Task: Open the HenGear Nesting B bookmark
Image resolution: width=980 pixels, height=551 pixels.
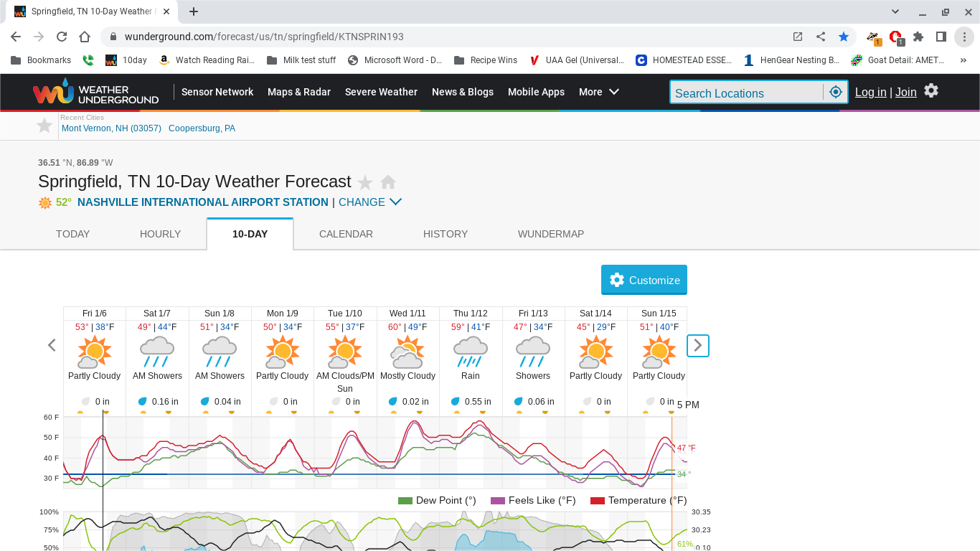Action: tap(791, 60)
